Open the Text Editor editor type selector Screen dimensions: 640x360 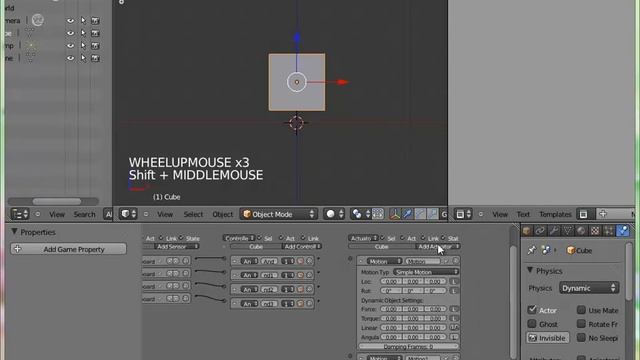[463, 214]
